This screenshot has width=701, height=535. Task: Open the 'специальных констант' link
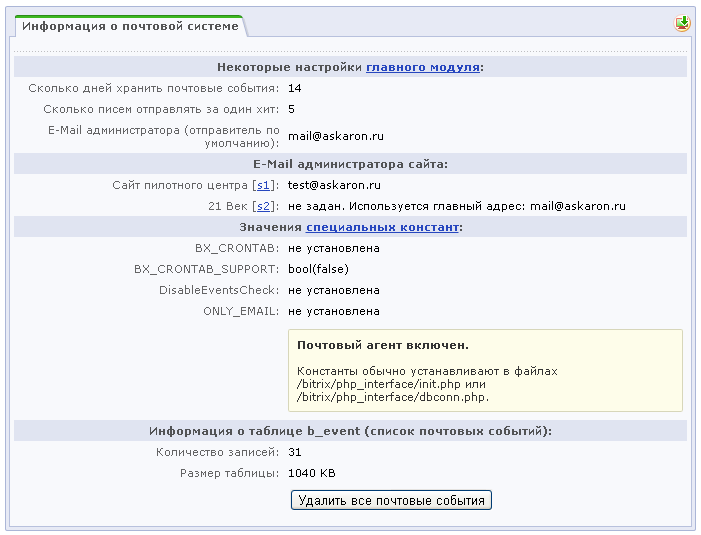tap(382, 228)
